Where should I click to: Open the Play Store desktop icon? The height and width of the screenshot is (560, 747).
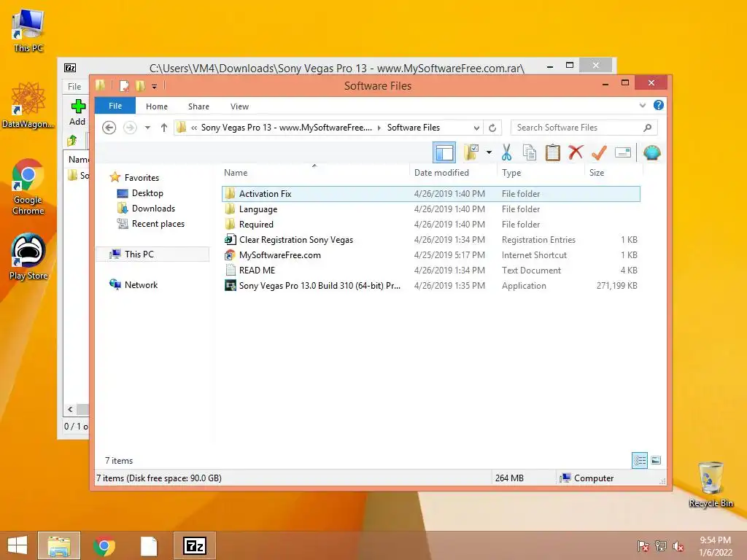[28, 257]
